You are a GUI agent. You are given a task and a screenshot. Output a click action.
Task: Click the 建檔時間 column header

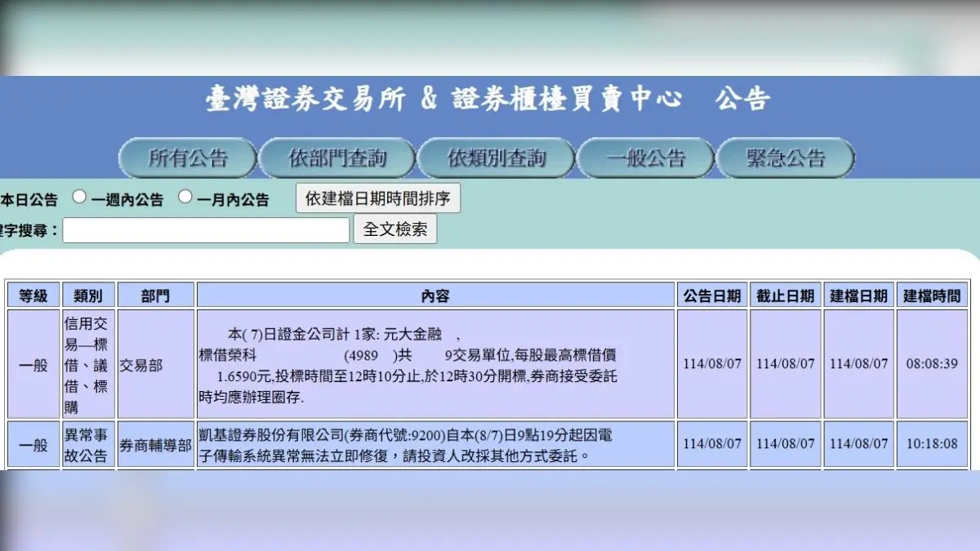[x=933, y=295]
